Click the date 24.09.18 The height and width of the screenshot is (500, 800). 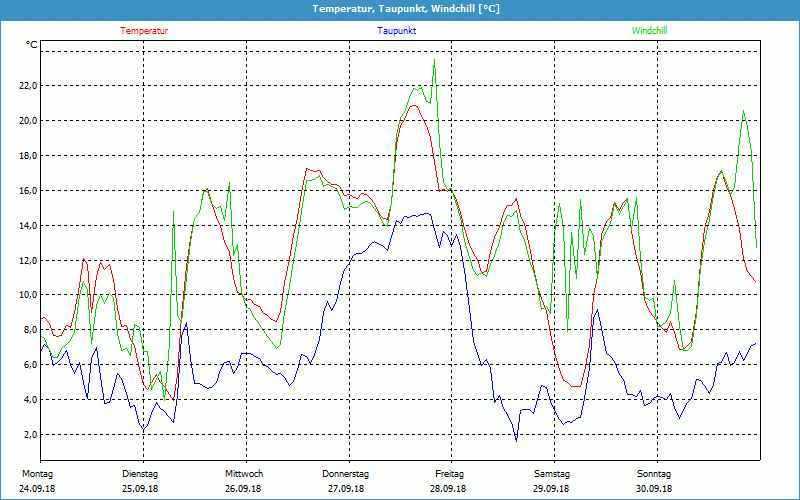[x=37, y=489]
